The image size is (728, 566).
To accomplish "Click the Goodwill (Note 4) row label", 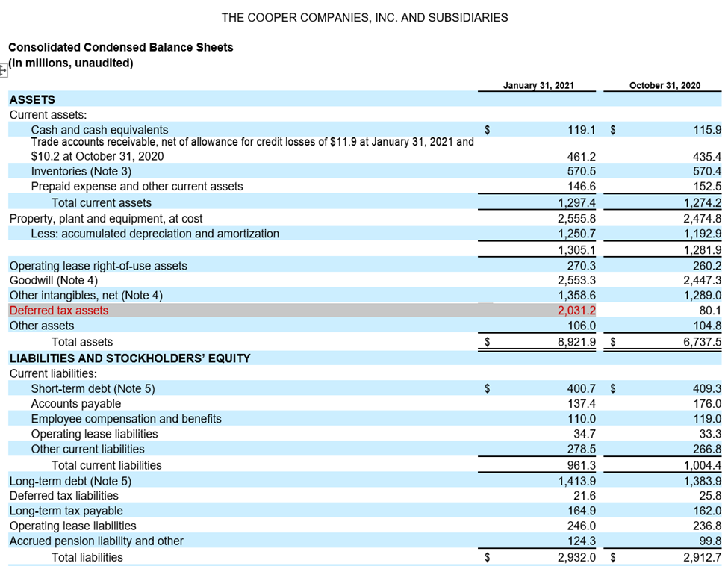I will 53,281.
